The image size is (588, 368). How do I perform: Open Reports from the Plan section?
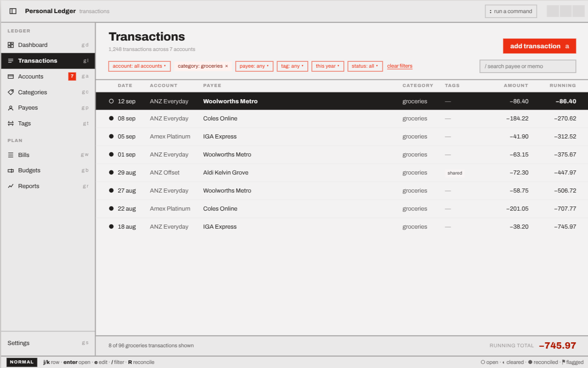[48, 186]
